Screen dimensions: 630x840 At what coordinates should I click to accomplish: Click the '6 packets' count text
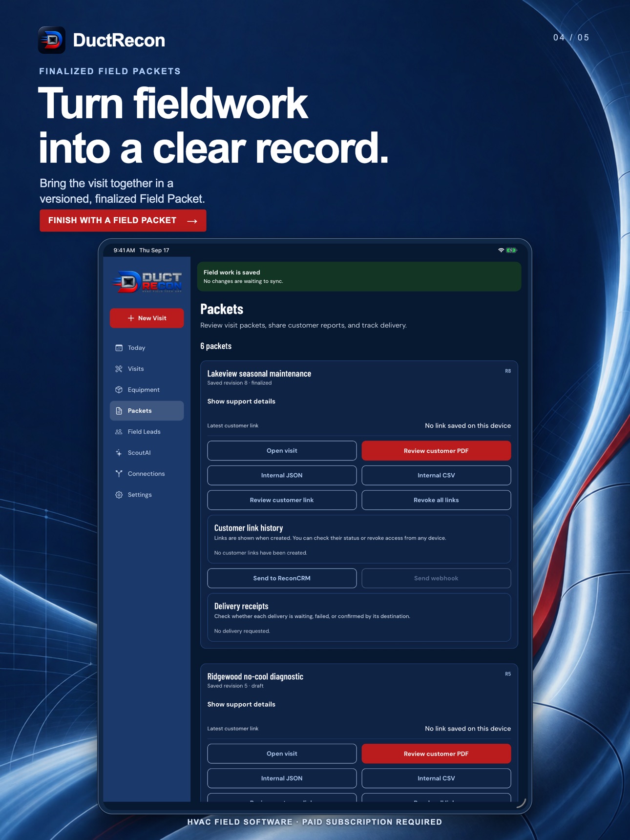(216, 346)
